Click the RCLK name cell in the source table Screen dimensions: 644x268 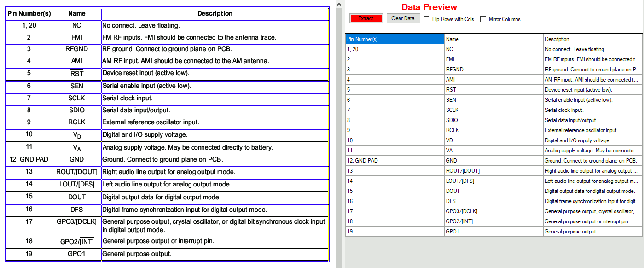(x=76, y=122)
